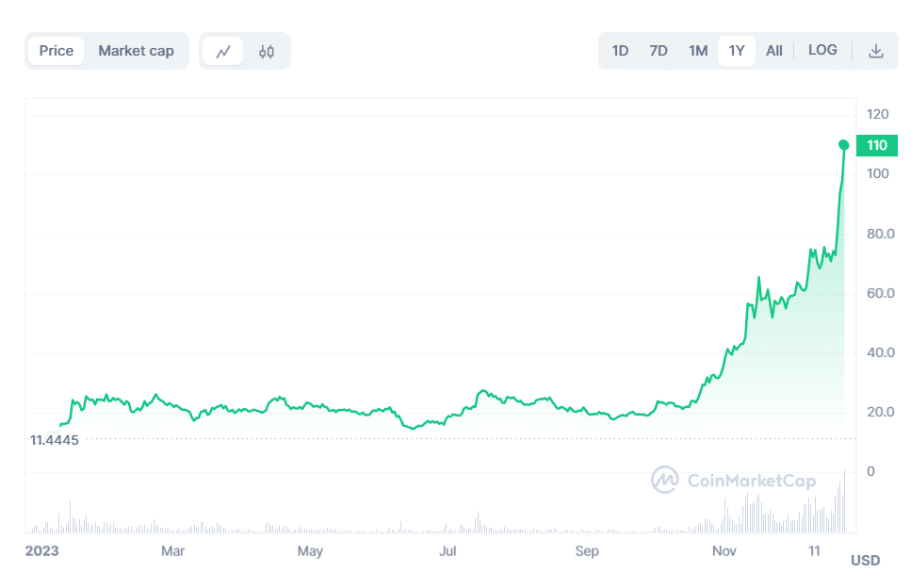
Task: Click the Nov label on the time axis
Action: (x=724, y=550)
